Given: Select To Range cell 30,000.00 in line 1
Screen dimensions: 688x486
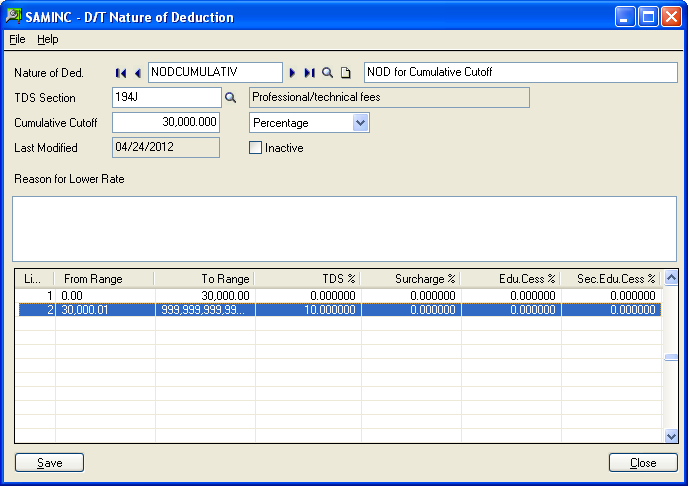Looking at the screenshot, I should (x=205, y=296).
